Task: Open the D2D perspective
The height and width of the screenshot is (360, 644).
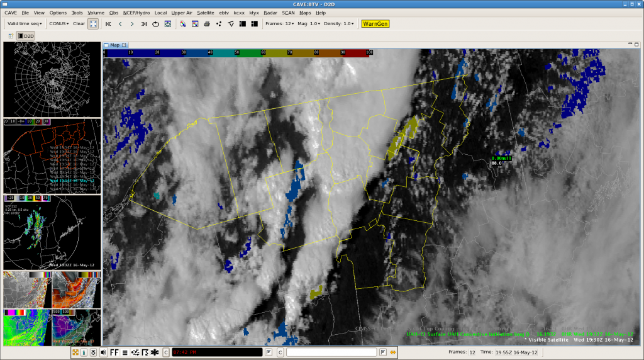Action: pos(26,36)
